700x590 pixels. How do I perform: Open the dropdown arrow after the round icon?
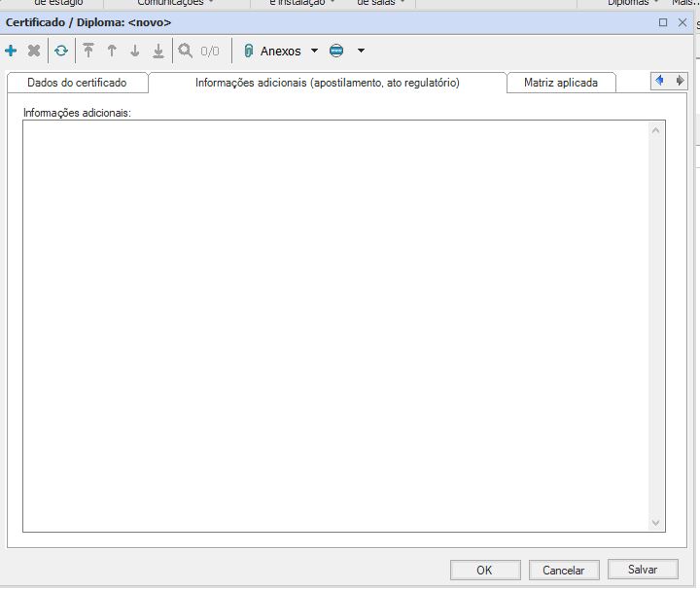click(361, 51)
